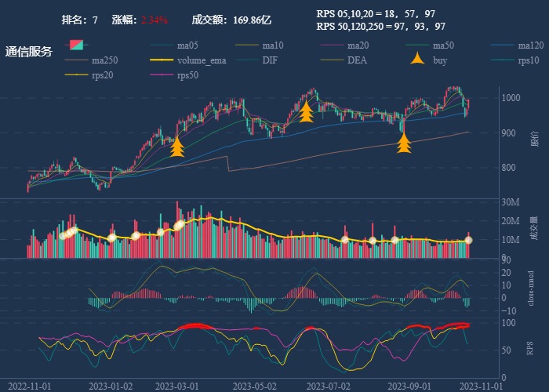The width and height of the screenshot is (549, 392).
Task: Click the 通信服务 chart title
Action: click(29, 53)
